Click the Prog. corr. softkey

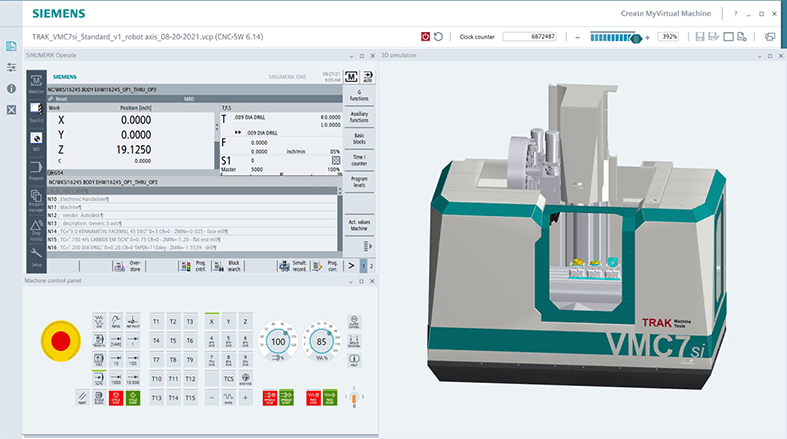pyautogui.click(x=326, y=266)
